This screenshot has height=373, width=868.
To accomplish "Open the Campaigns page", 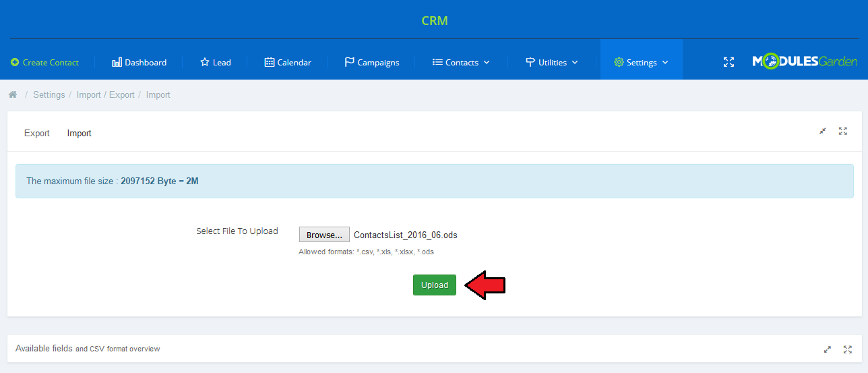I will 371,62.
